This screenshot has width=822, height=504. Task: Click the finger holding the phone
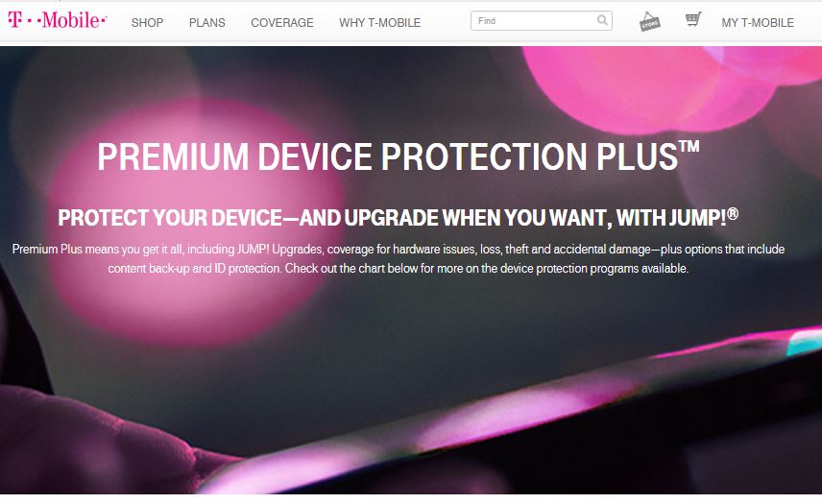[105, 445]
